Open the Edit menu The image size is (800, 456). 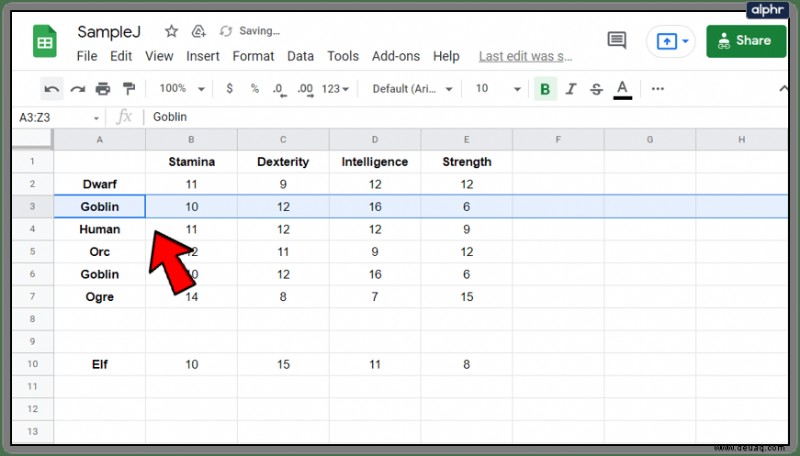tap(121, 56)
